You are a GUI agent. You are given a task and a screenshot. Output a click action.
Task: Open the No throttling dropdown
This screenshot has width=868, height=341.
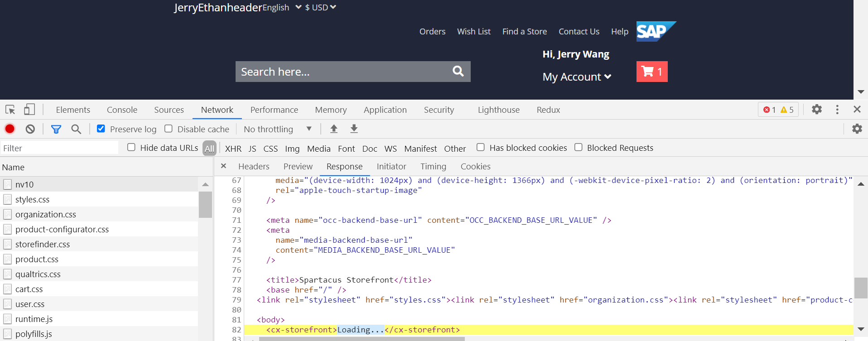(278, 129)
